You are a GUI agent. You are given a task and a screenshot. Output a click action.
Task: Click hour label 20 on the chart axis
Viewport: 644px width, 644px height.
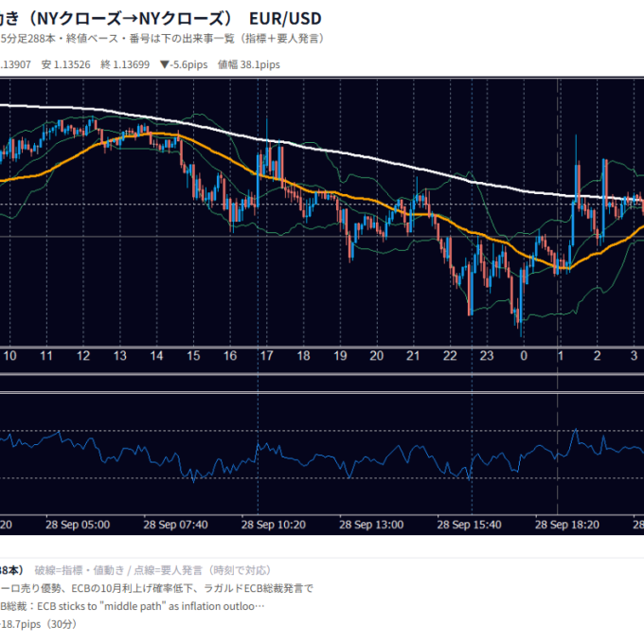[x=377, y=356]
